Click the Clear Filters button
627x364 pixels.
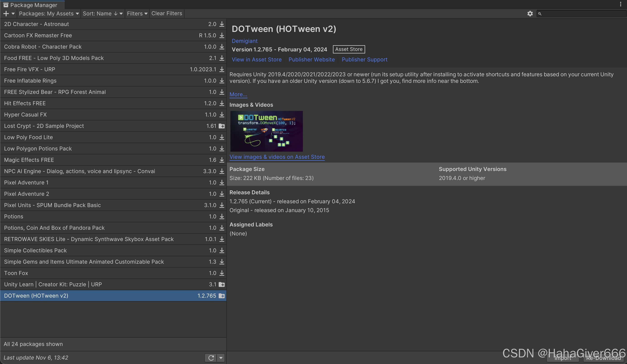(167, 13)
